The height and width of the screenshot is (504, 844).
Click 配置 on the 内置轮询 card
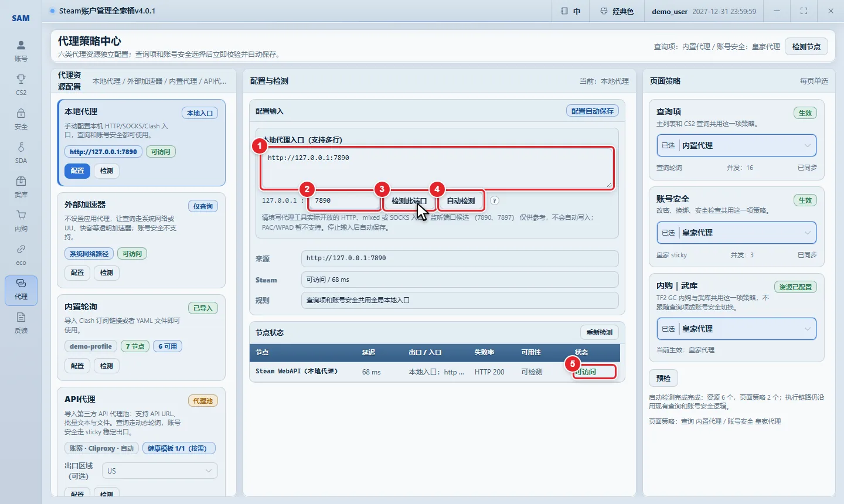(x=77, y=366)
